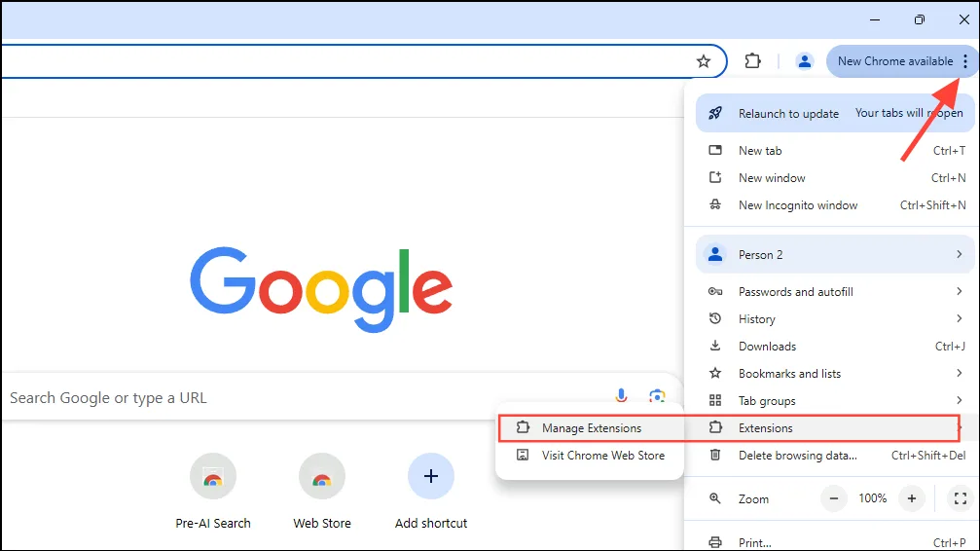Screen dimensions: 980x551
Task: Open Delete browsing data
Action: [x=835, y=456]
